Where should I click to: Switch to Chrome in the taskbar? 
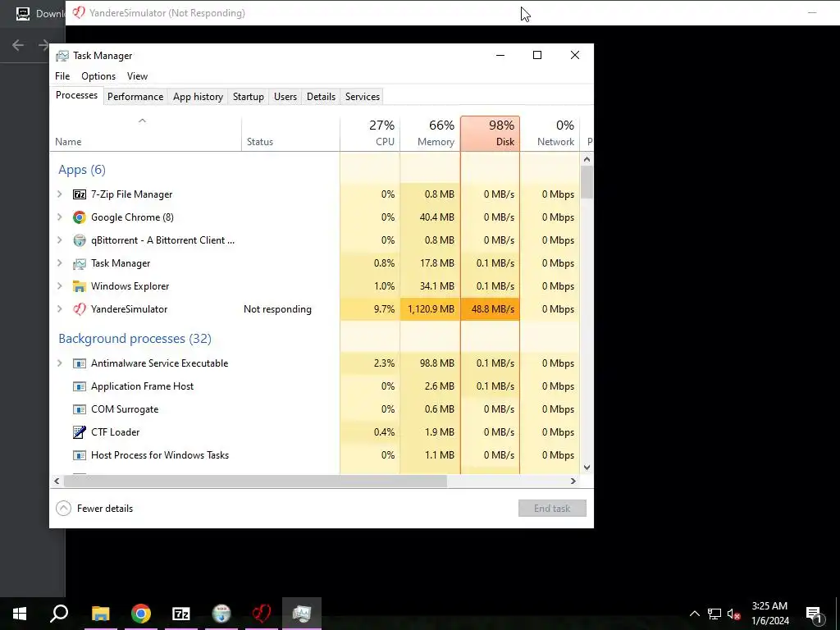tap(140, 614)
